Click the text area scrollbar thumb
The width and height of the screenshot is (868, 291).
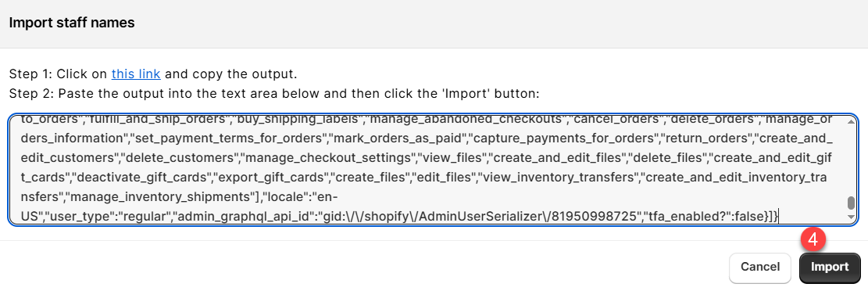[851, 203]
